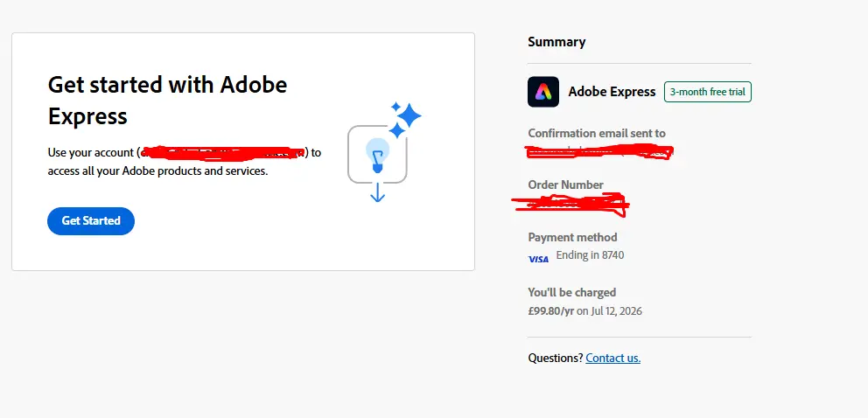Click the 3-month free trial badge
This screenshot has height=418, width=868.
(x=708, y=92)
